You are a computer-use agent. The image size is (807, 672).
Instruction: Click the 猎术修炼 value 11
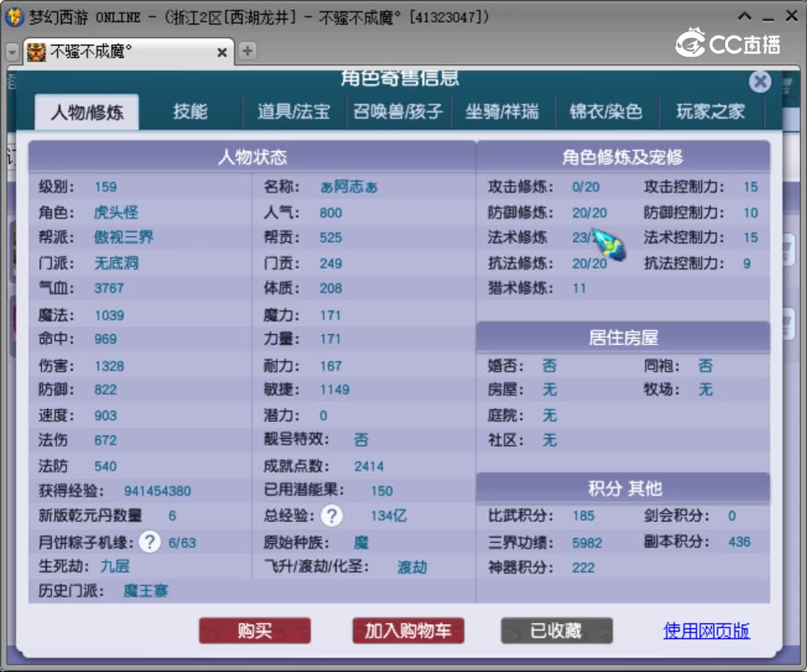579,288
